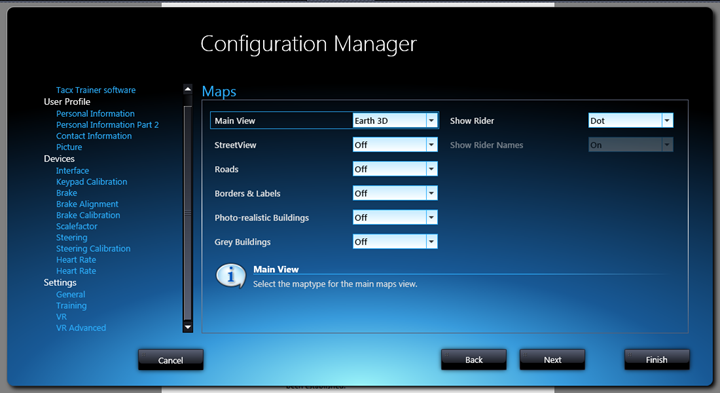Image resolution: width=720 pixels, height=393 pixels.
Task: Click the Devices section heading
Action: [x=59, y=158]
